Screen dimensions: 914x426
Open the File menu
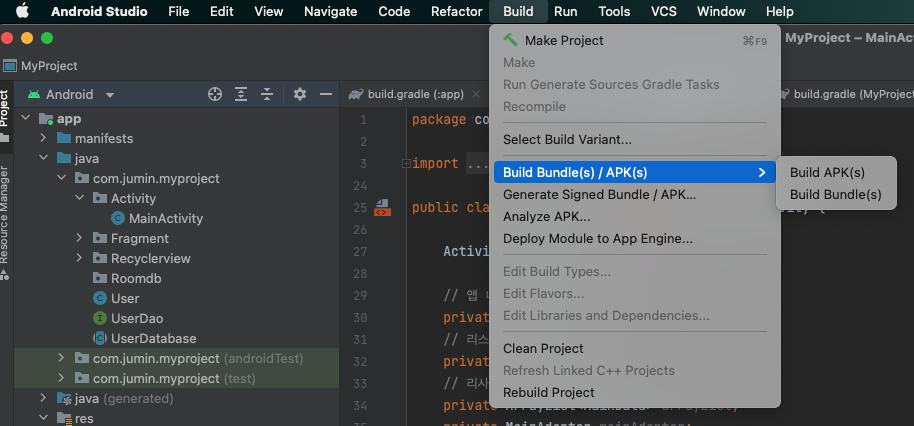pos(178,12)
